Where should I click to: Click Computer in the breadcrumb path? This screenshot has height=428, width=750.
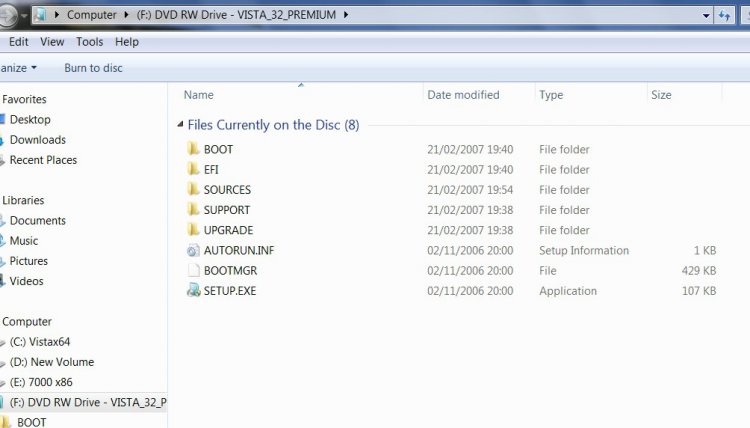click(91, 15)
